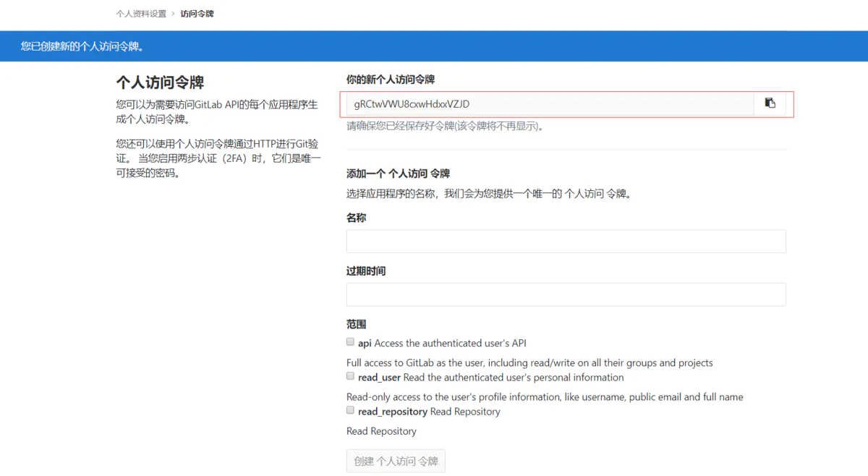Viewport: 868px width, 476px height.
Task: Click the 名称 input field
Action: pos(566,242)
